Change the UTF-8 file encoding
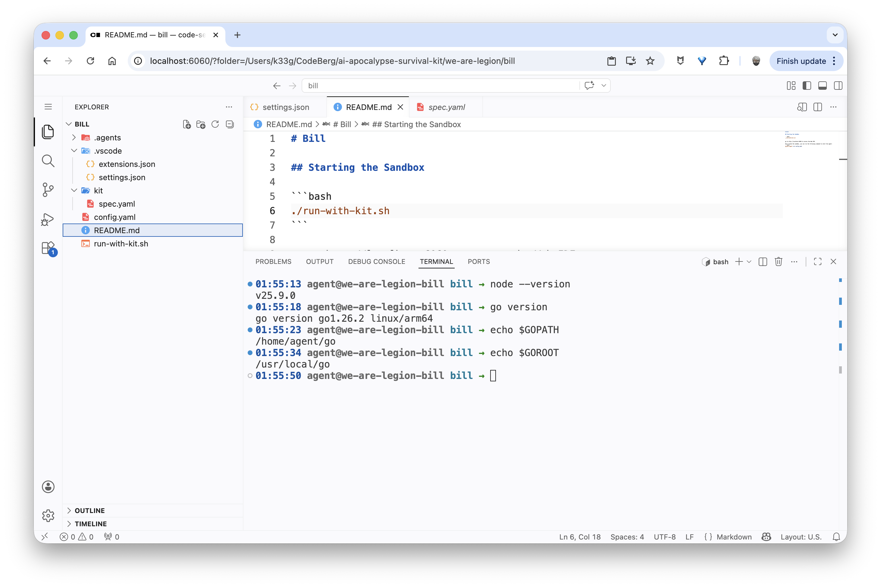The image size is (881, 588). click(x=664, y=536)
